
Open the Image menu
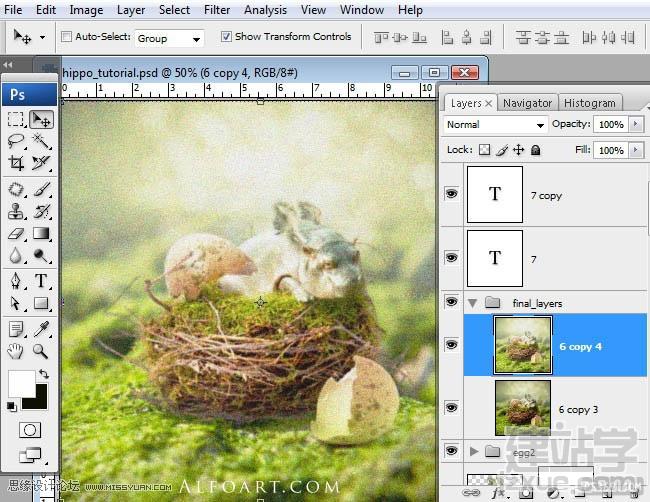(86, 10)
